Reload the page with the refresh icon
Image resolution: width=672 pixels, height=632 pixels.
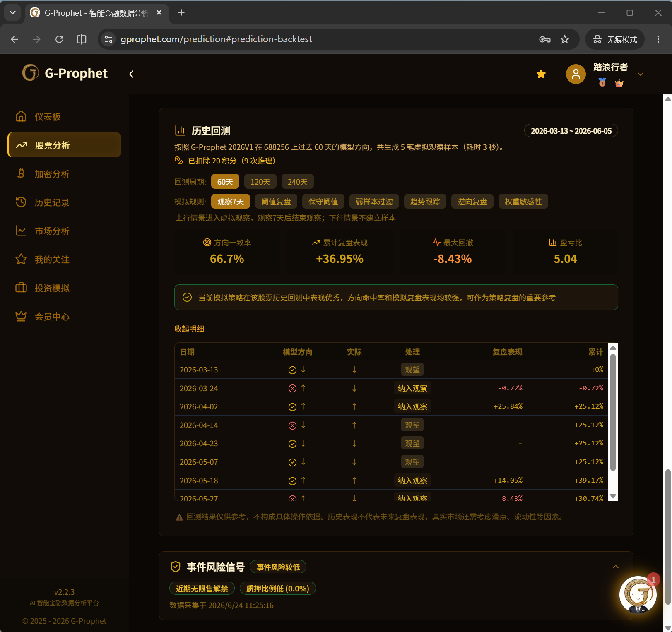[59, 39]
